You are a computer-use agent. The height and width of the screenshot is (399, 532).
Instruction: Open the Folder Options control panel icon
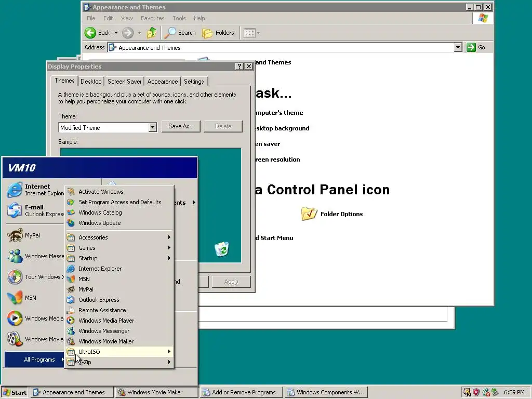coord(332,214)
